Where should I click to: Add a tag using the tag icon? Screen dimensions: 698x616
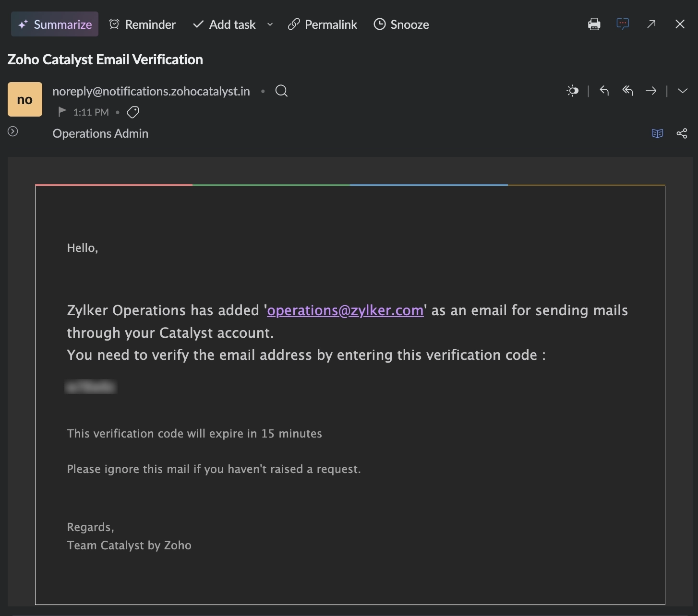pos(133,112)
